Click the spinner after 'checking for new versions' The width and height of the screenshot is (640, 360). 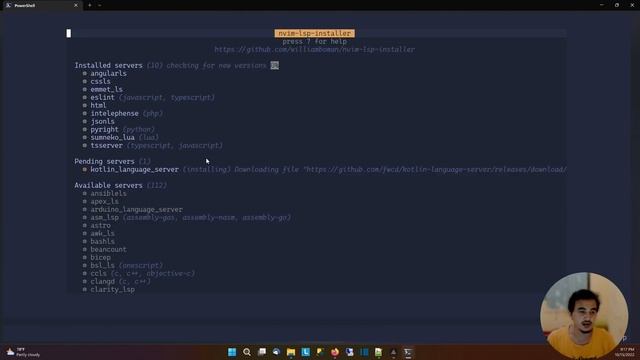tap(275, 65)
